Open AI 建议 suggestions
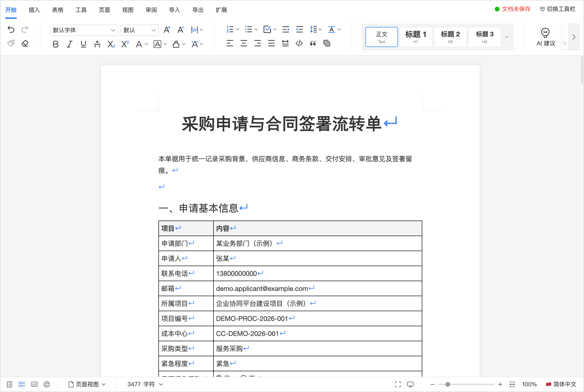Viewport: 584px width, 392px height. 546,37
